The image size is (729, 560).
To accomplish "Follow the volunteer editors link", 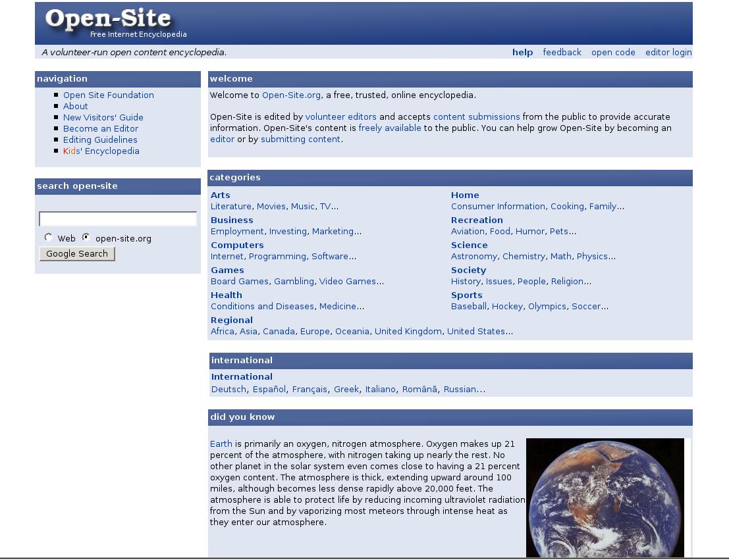I will pyautogui.click(x=340, y=116).
